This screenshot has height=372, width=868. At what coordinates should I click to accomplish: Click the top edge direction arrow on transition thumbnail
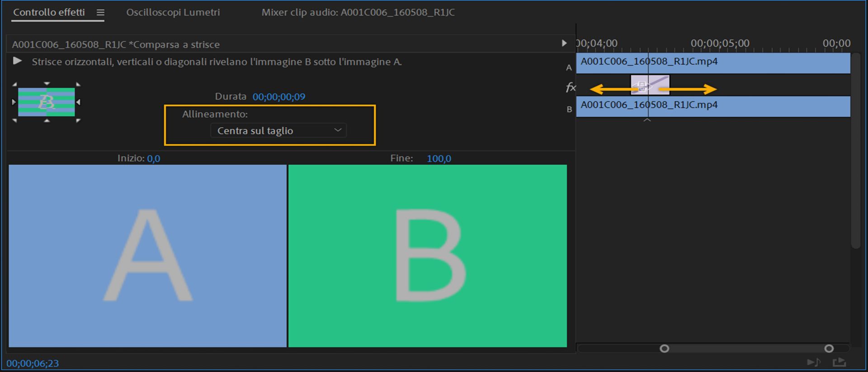(47, 84)
